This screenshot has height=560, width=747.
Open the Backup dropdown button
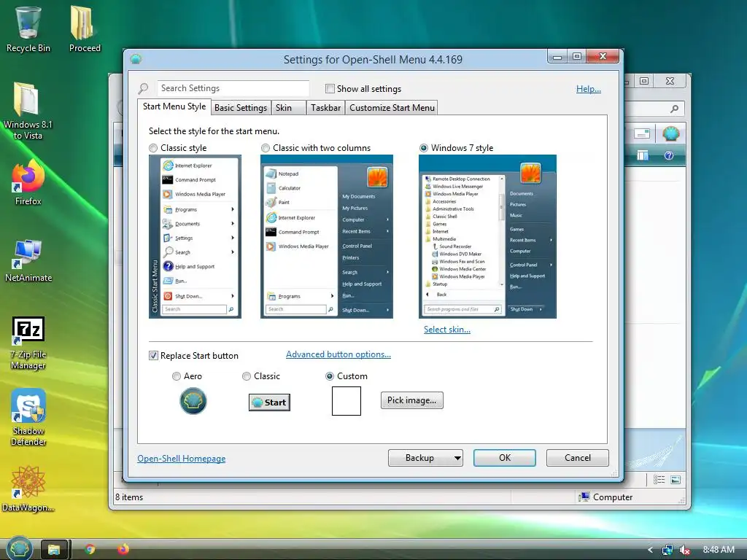coord(425,458)
